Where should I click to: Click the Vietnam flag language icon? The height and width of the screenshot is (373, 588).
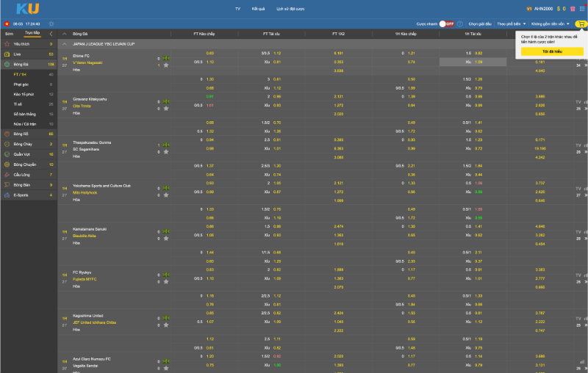(7, 23)
